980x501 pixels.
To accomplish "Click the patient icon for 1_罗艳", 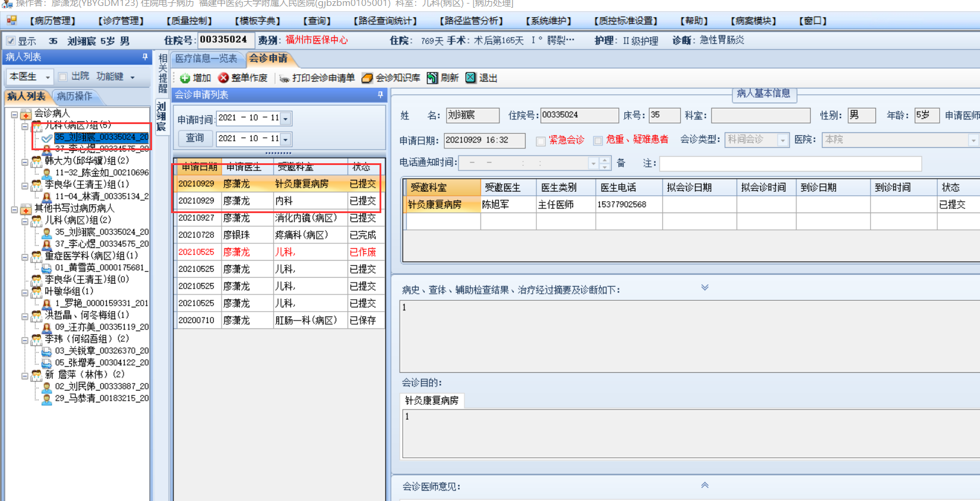I will coord(47,303).
